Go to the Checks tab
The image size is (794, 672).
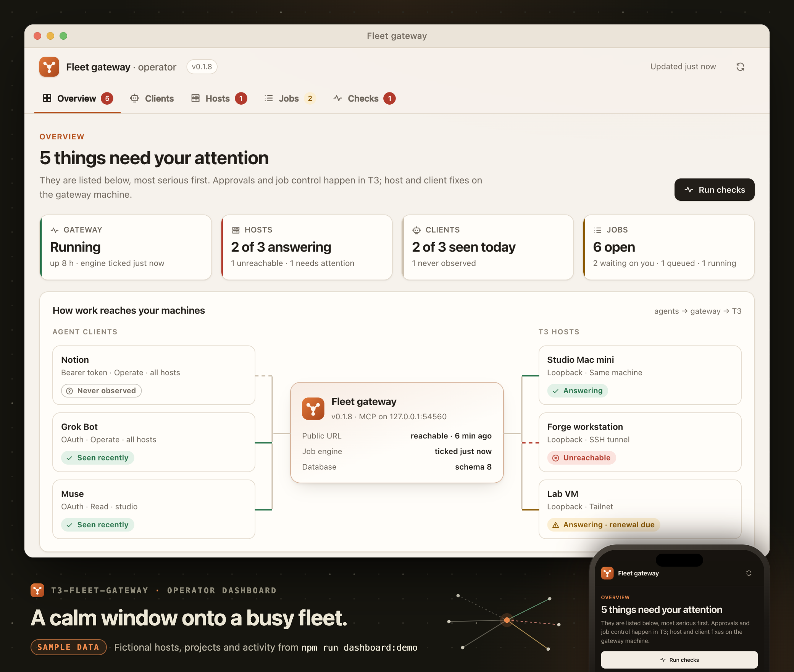coord(364,99)
